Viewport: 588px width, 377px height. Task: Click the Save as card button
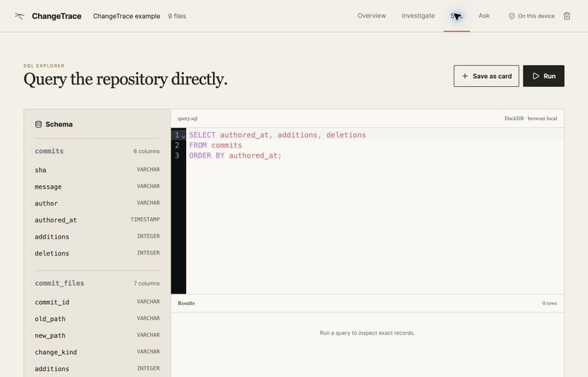pos(487,76)
